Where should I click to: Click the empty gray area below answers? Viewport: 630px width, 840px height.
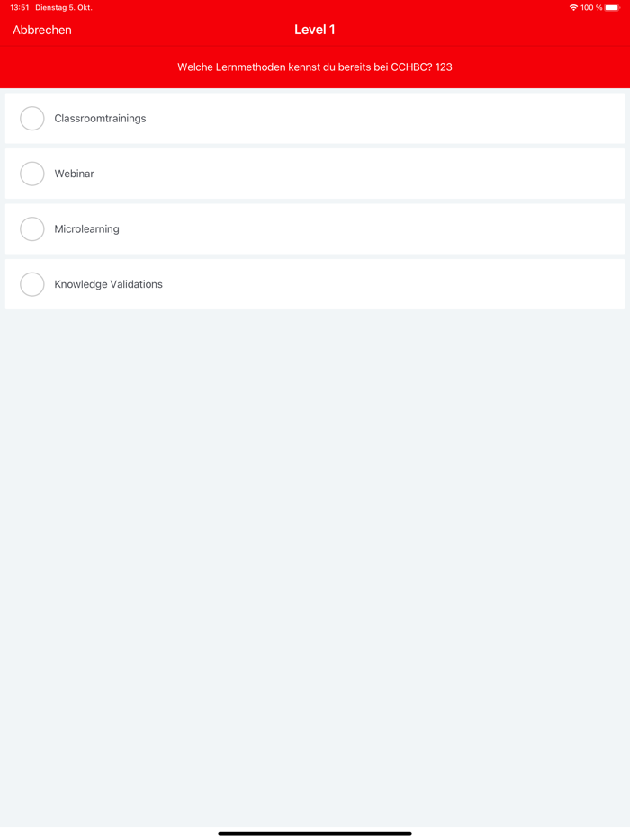click(x=315, y=558)
